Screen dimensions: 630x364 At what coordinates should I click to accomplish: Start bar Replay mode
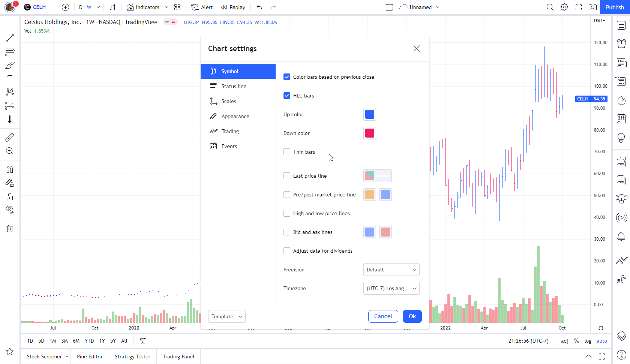coord(233,7)
